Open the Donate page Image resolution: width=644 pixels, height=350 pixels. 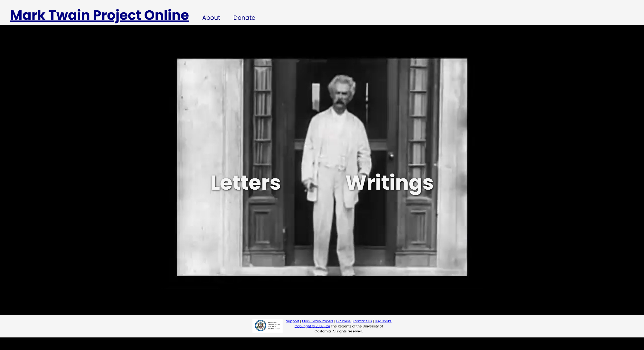click(x=244, y=18)
